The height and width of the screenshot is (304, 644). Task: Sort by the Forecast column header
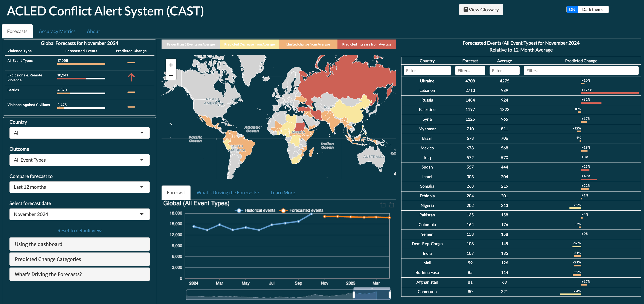470,61
